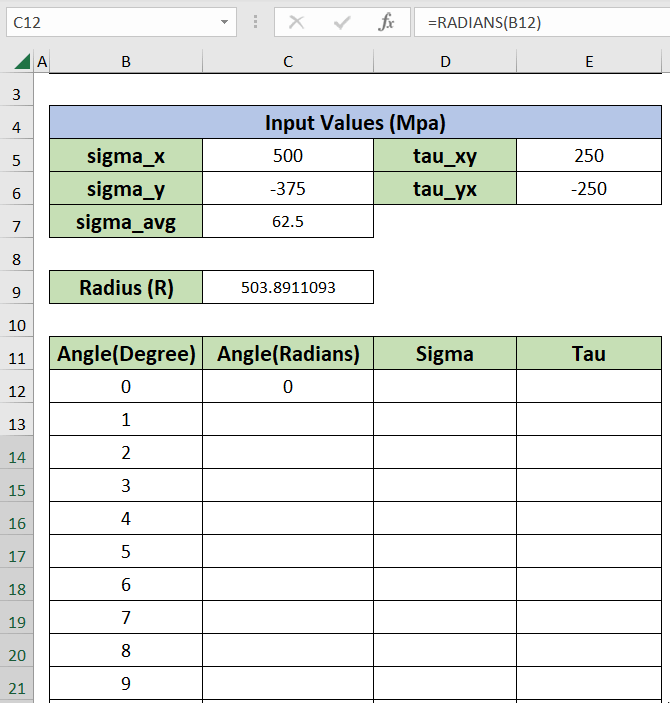Click the Enter checkmark icon in formula bar
670x703 pixels.
click(x=342, y=22)
